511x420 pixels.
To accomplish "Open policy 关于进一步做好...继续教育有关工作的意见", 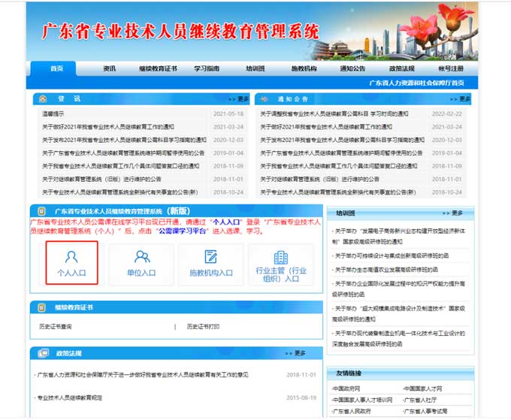I will 141,375.
